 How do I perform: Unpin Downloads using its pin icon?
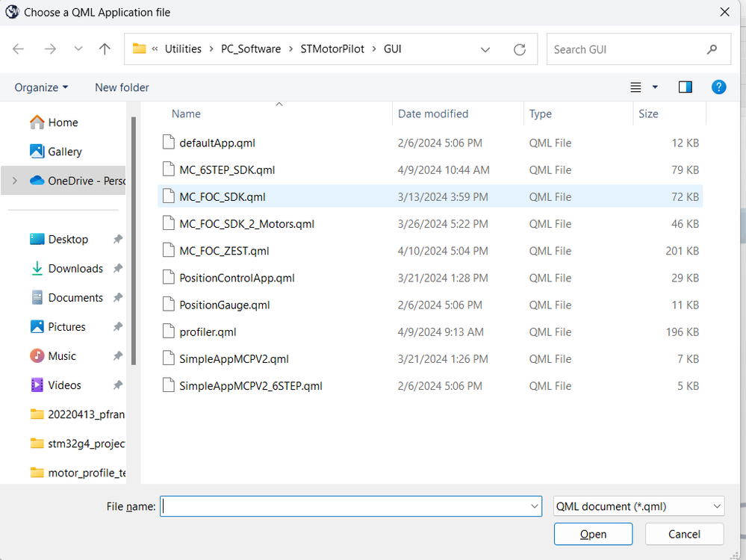[118, 268]
